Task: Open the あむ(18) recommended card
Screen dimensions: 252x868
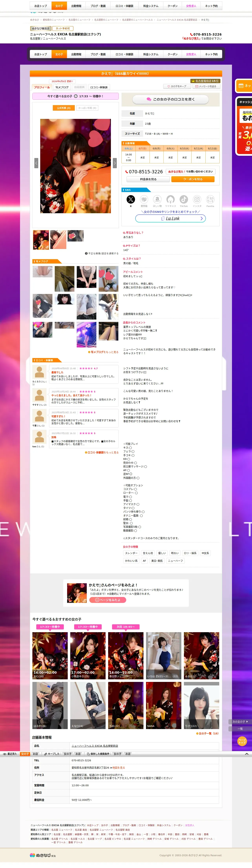Action: 50,656
